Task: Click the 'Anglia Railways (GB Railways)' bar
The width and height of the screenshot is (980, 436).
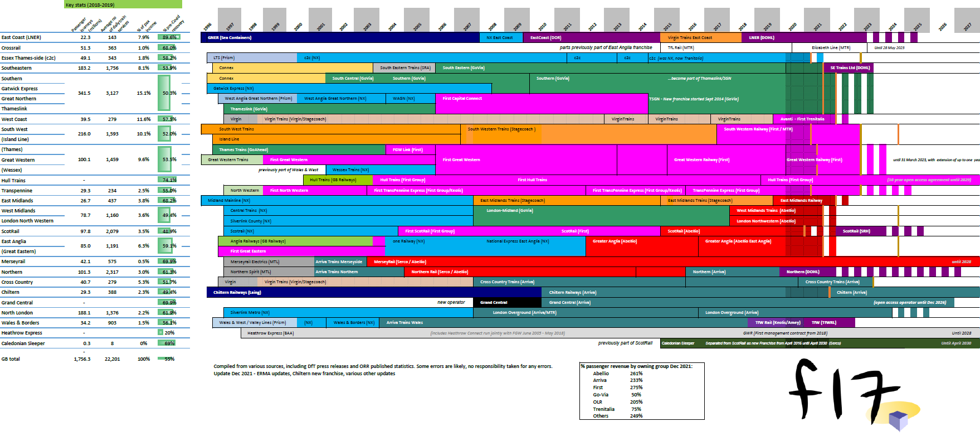Action: point(295,241)
